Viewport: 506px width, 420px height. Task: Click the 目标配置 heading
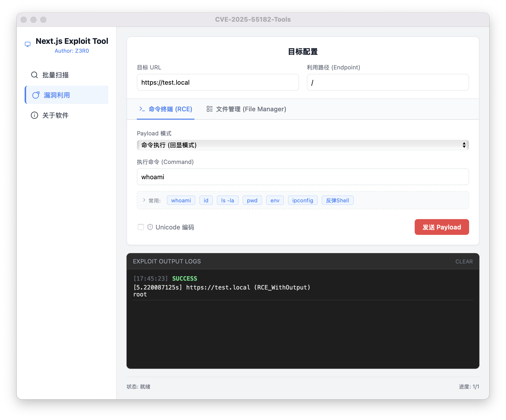303,52
